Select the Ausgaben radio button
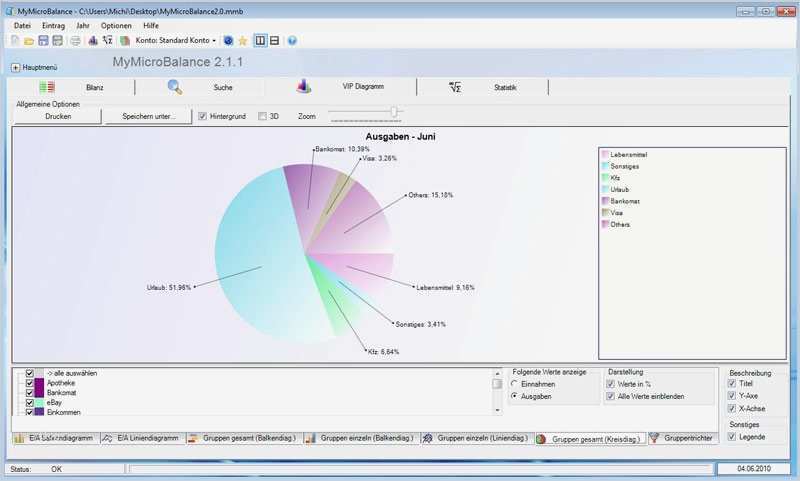 coord(514,396)
